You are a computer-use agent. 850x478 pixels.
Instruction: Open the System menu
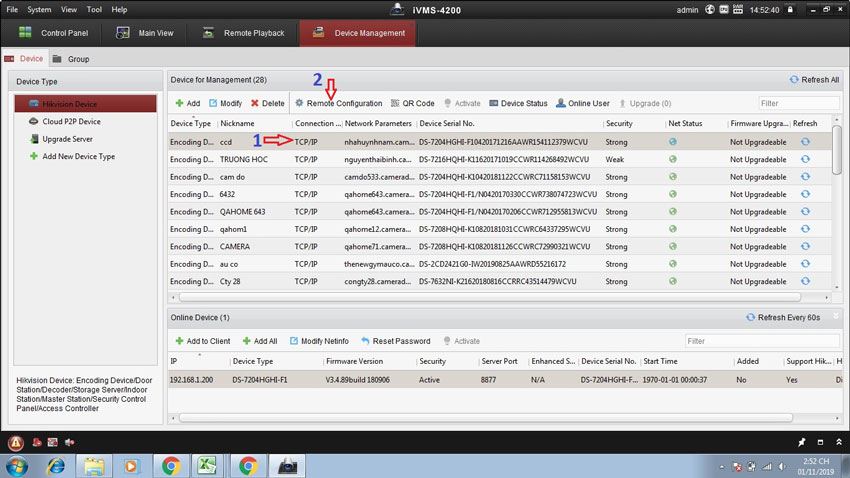(39, 10)
